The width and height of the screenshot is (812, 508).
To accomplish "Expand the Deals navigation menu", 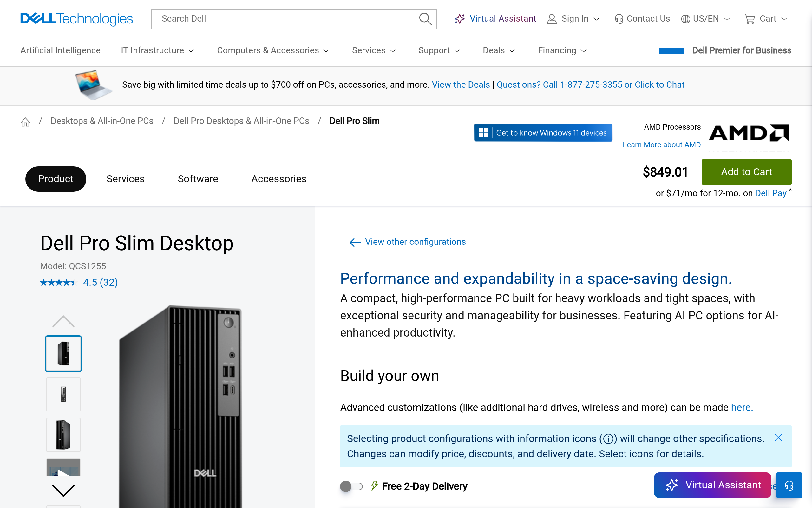I will 499,50.
